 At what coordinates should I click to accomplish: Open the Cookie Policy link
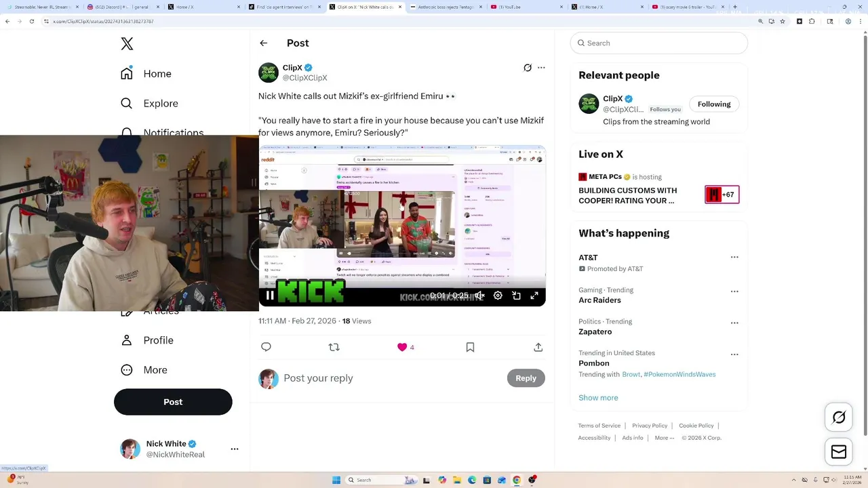[696, 426]
